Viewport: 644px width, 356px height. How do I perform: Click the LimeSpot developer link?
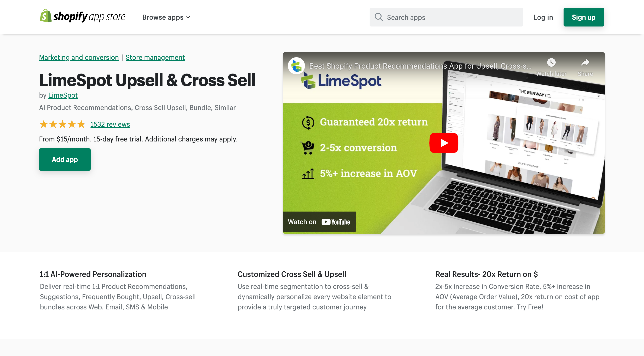coord(63,95)
